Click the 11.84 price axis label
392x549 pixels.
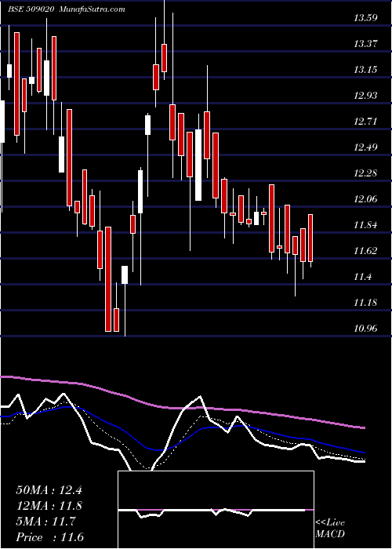coord(365,225)
